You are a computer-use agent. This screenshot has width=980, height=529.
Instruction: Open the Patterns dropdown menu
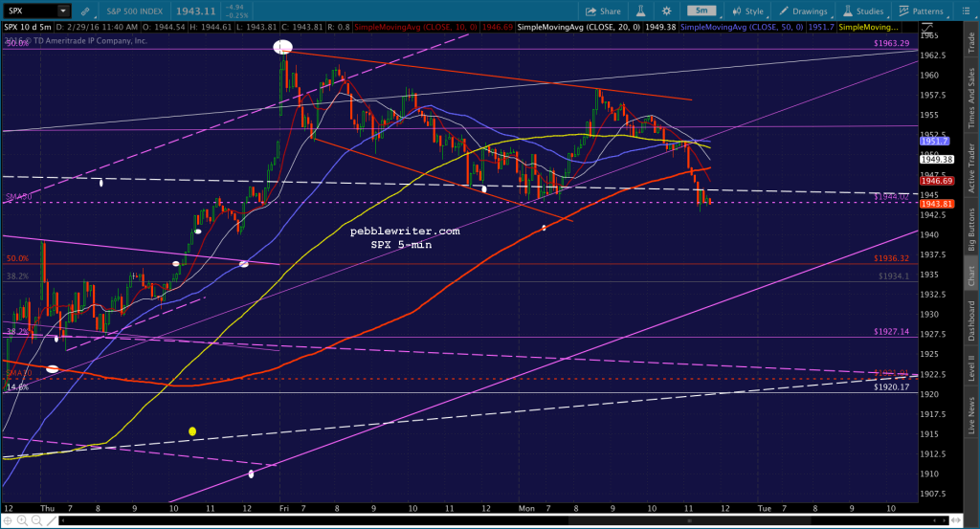922,11
